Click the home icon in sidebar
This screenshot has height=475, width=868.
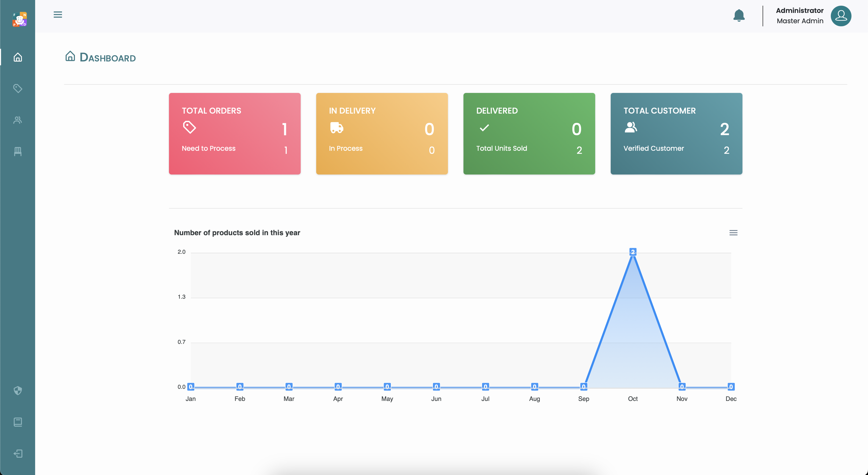pyautogui.click(x=18, y=57)
